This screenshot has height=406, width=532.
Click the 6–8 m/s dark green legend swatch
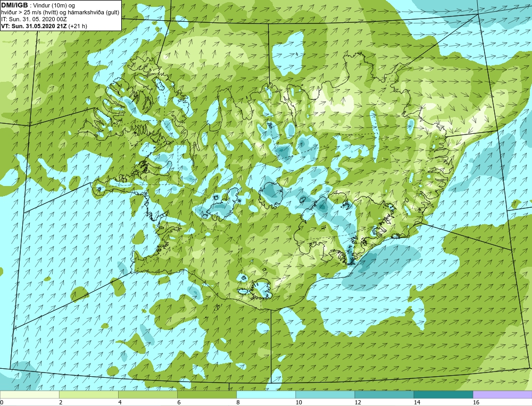(206, 394)
